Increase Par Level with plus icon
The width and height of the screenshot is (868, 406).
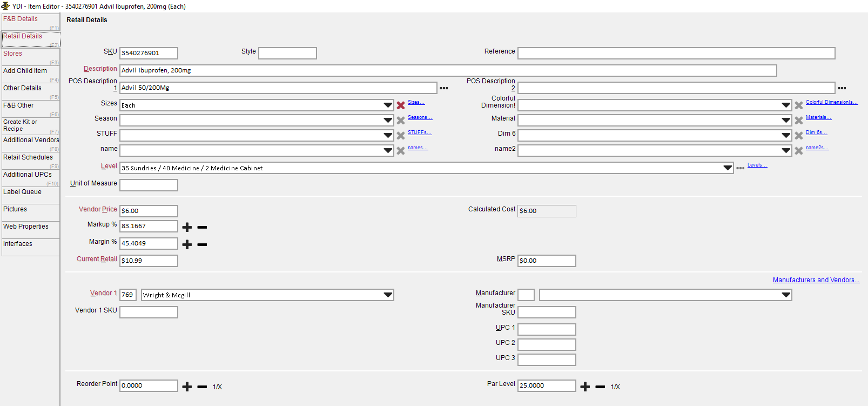(585, 387)
